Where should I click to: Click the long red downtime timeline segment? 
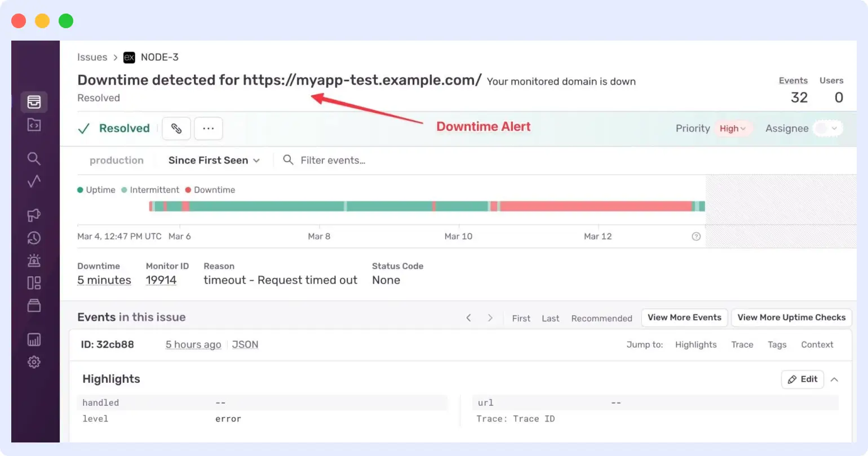(596, 206)
